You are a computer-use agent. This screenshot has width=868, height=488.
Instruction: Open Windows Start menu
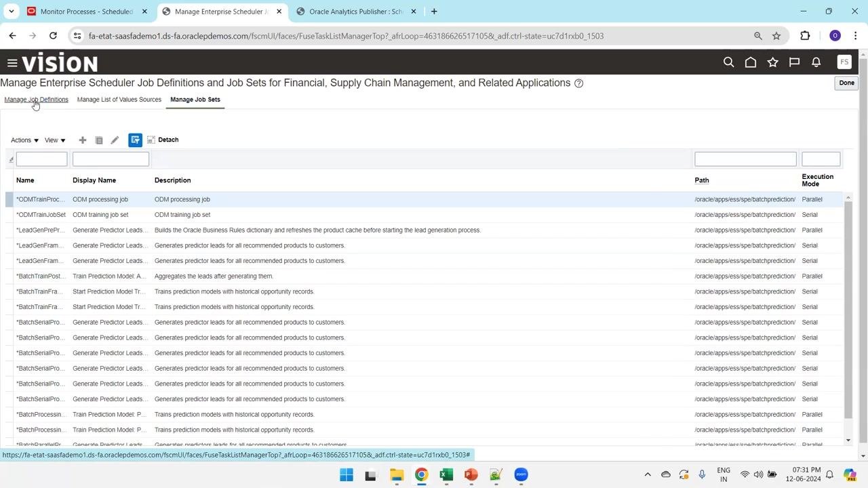click(347, 474)
